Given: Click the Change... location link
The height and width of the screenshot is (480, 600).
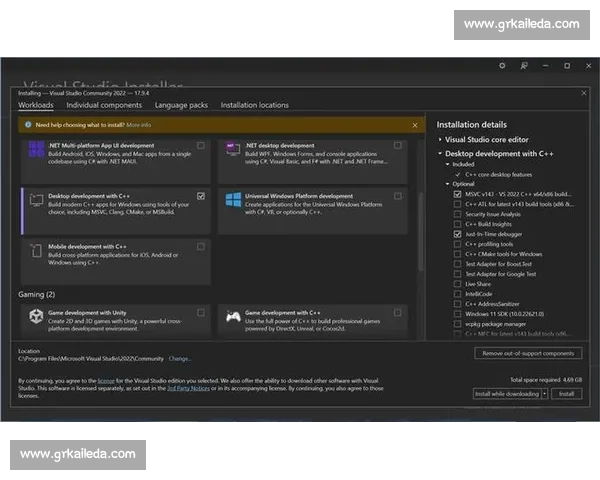Looking at the screenshot, I should pyautogui.click(x=179, y=359).
